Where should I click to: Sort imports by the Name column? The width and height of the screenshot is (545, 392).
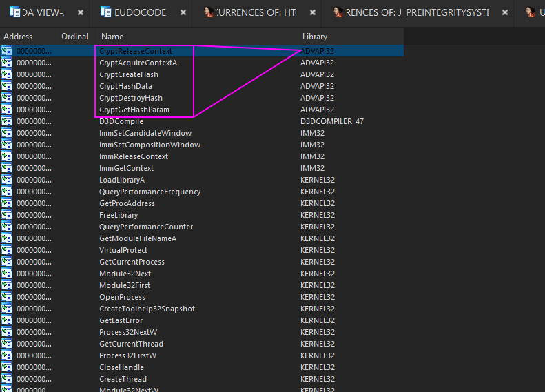click(112, 37)
